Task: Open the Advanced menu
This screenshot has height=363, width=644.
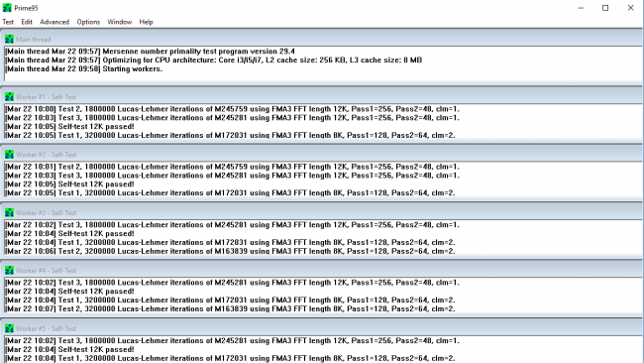Action: 54,22
